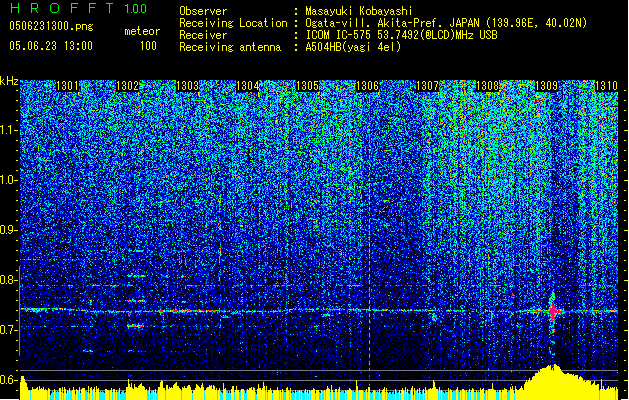Image resolution: width=629 pixels, height=400 pixels.
Task: Click the 1308 time marker
Action: [487, 86]
